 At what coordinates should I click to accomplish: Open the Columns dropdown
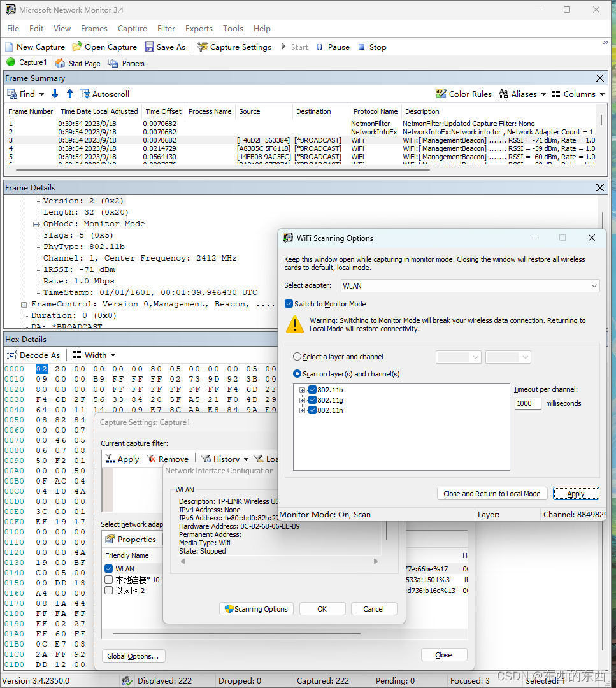tap(578, 94)
